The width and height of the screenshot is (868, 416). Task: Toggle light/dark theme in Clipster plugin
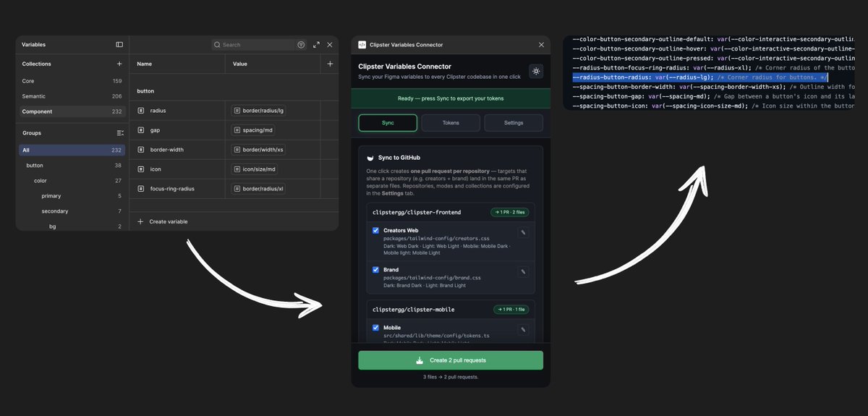pos(536,71)
